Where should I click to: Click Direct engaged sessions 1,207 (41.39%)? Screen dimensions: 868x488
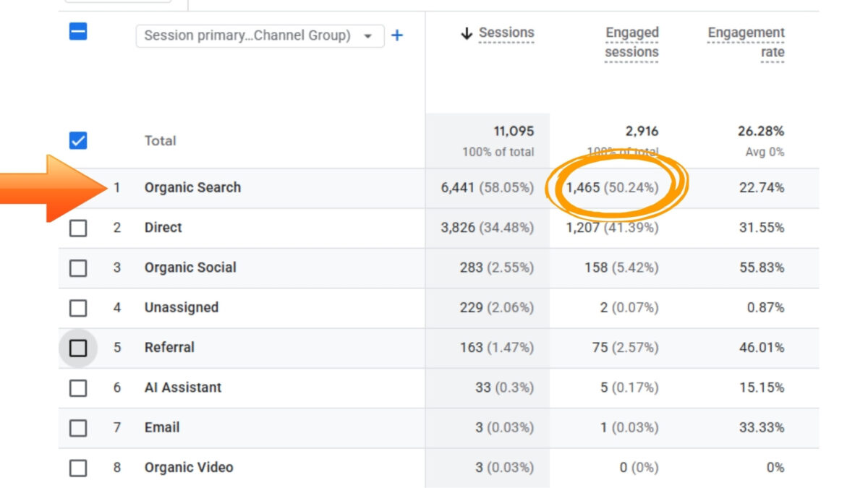(612, 228)
